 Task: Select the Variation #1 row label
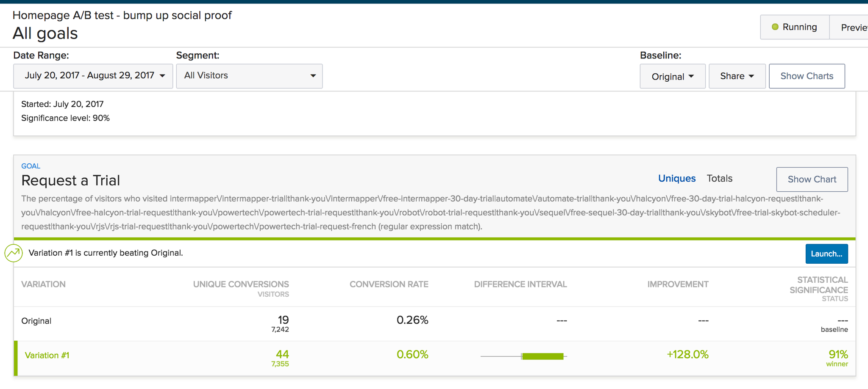pyautogui.click(x=47, y=356)
